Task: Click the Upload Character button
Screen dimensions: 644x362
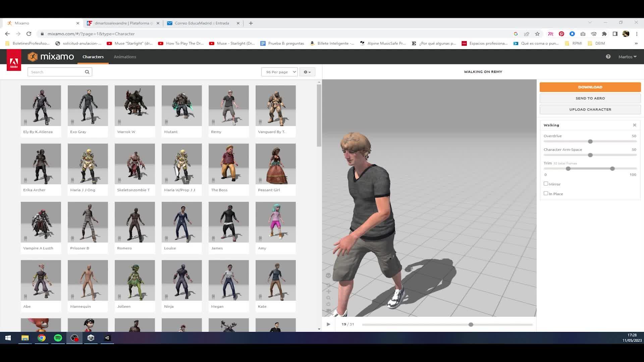Action: (590, 109)
